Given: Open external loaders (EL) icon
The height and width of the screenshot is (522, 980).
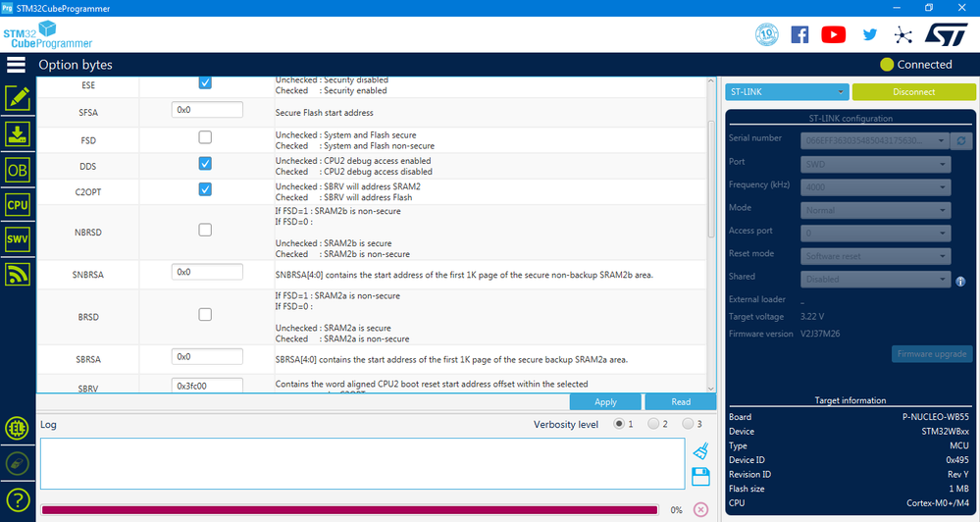Looking at the screenshot, I should pos(17,428).
